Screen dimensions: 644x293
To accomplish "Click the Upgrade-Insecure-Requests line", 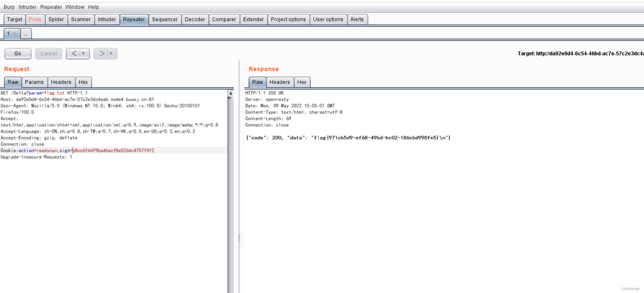I will [x=36, y=157].
